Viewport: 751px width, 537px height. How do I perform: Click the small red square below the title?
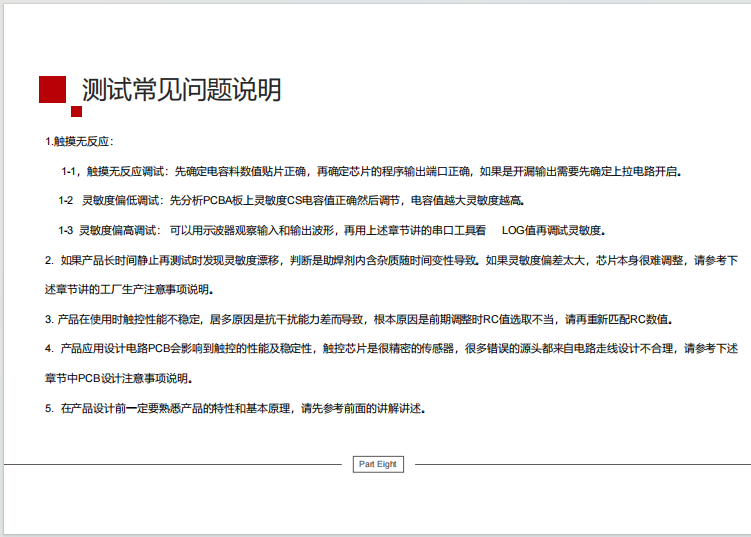76,111
